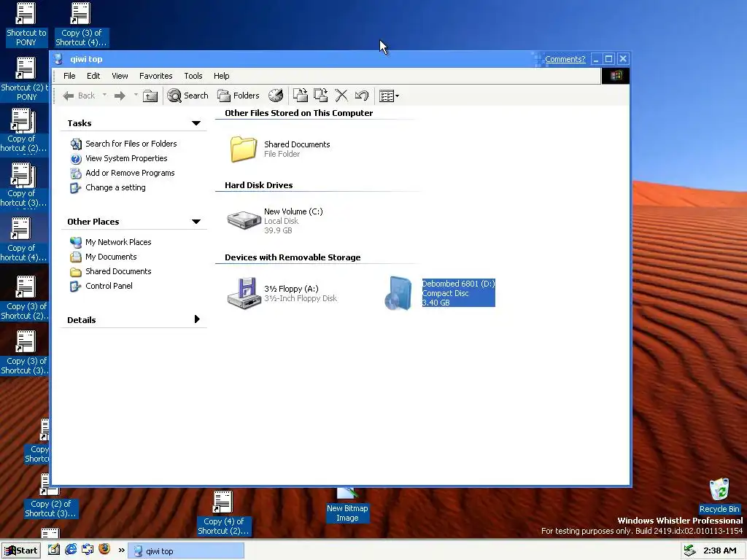Viewport: 747px width, 560px height.
Task: Select the Debombed 6801 (D:) disc icon
Action: click(x=398, y=293)
